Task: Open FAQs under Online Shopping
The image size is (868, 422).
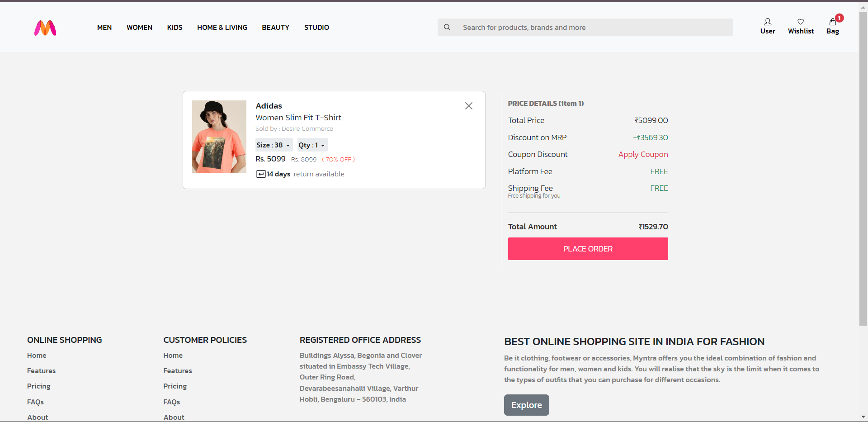Action: pyautogui.click(x=35, y=402)
